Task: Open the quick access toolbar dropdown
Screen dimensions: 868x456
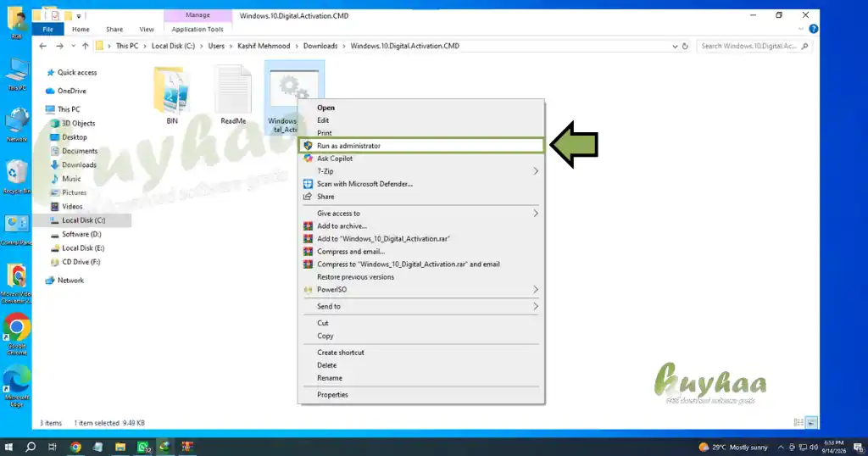Action: 79,16
